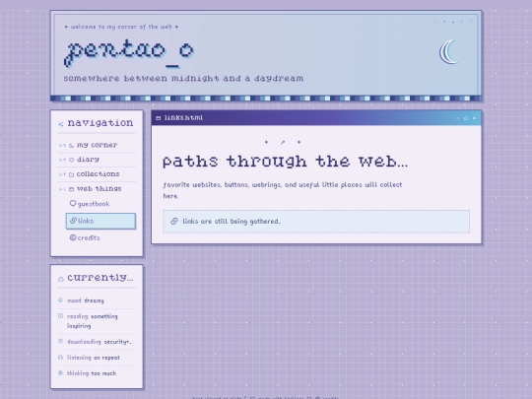Click the speech bubble icon beside guestbook
Viewport: 532px width, 399px height.
pyautogui.click(x=73, y=203)
